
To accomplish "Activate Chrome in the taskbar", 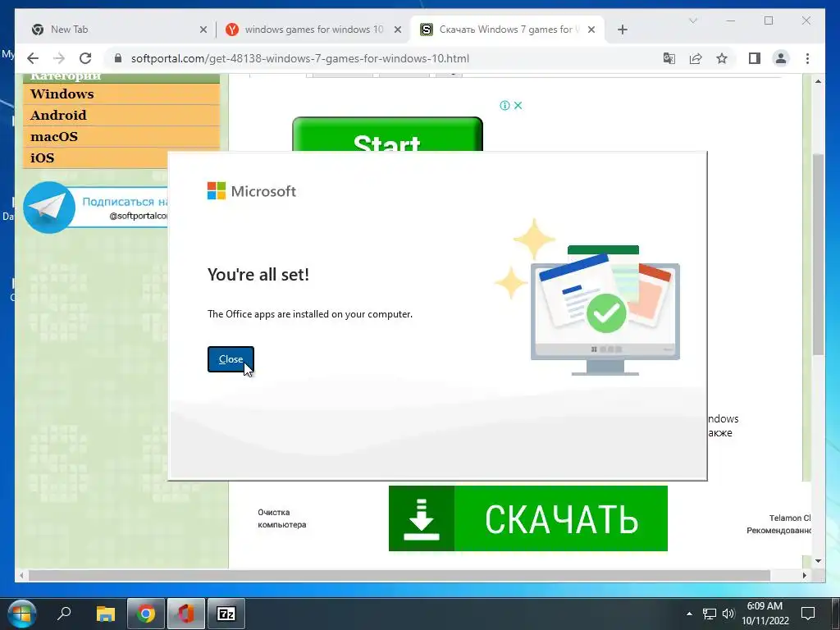I will click(146, 614).
